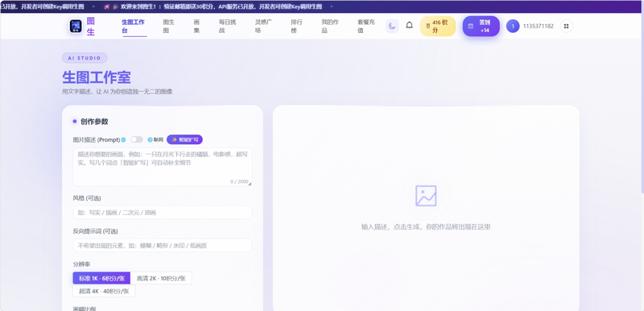Click the 图生 brand name text
The height and width of the screenshot is (311, 644).
click(x=91, y=27)
